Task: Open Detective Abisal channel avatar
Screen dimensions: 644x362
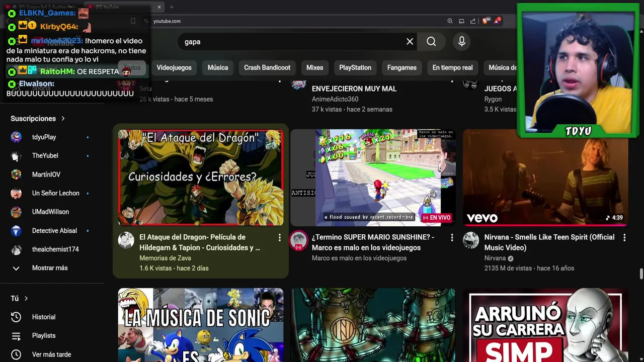Action: click(x=16, y=231)
